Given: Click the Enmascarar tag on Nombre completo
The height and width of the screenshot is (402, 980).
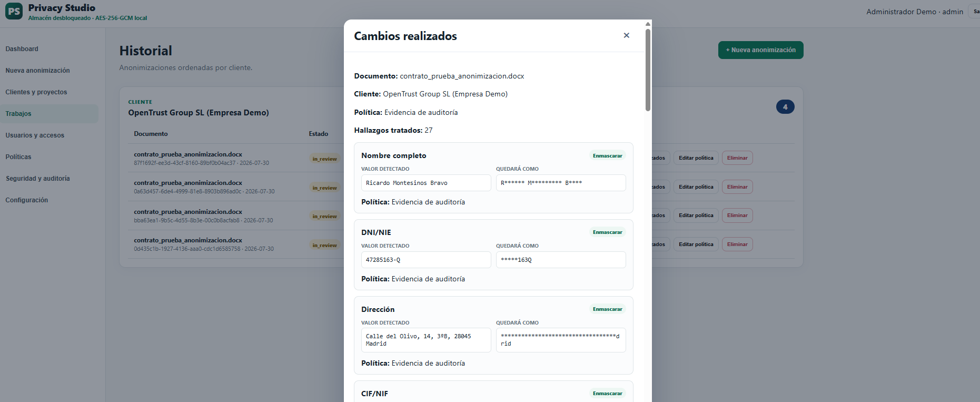Looking at the screenshot, I should click(607, 155).
